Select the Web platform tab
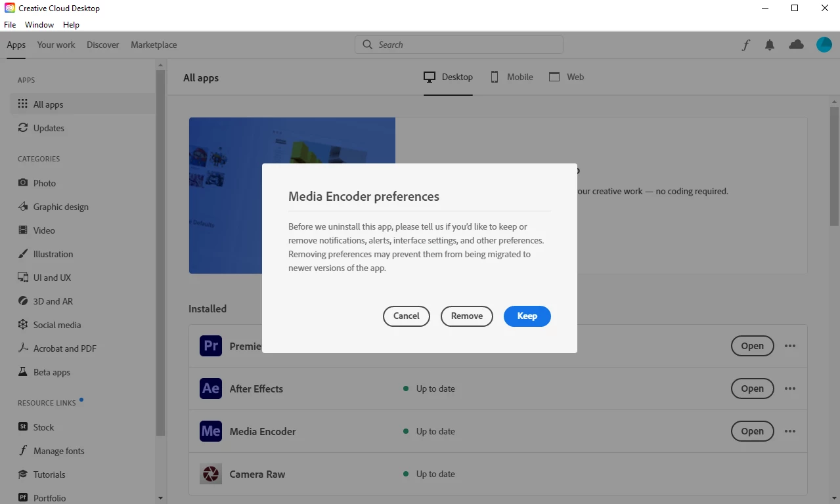The image size is (840, 504). click(x=566, y=77)
